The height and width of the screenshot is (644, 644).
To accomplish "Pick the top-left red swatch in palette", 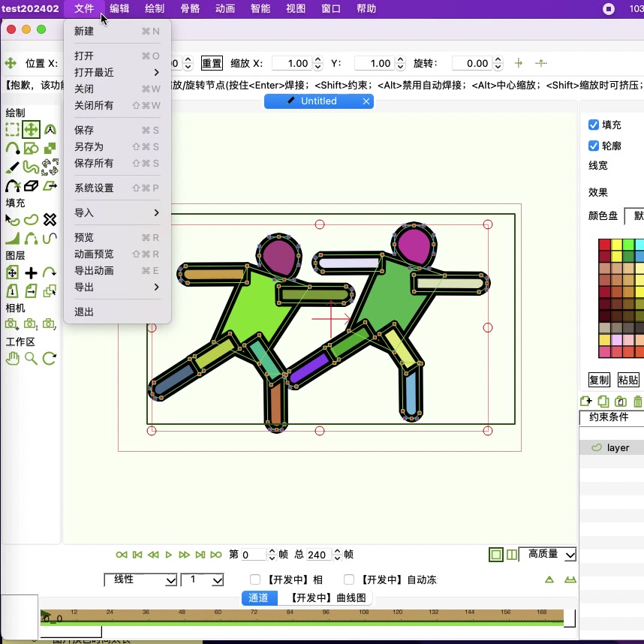I will tap(604, 245).
